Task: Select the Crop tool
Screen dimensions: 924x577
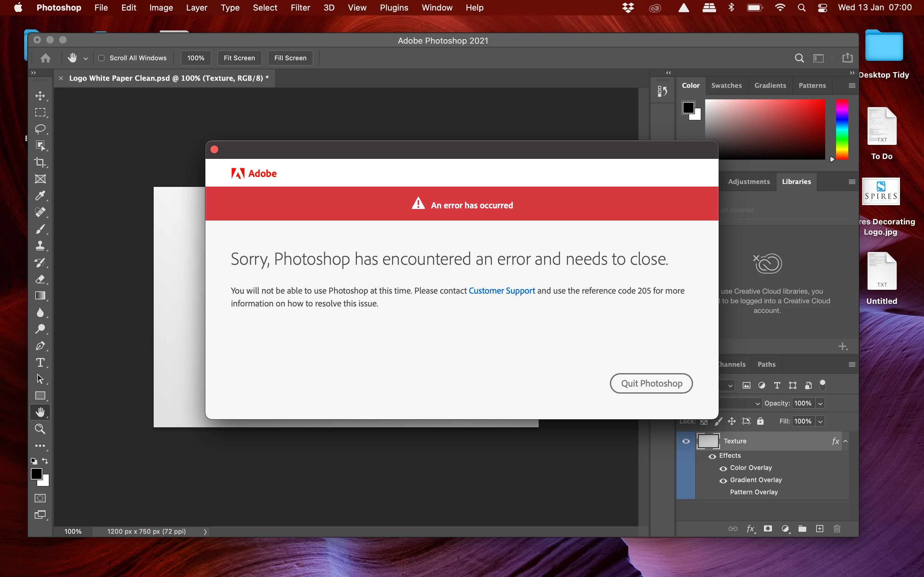Action: [40, 162]
